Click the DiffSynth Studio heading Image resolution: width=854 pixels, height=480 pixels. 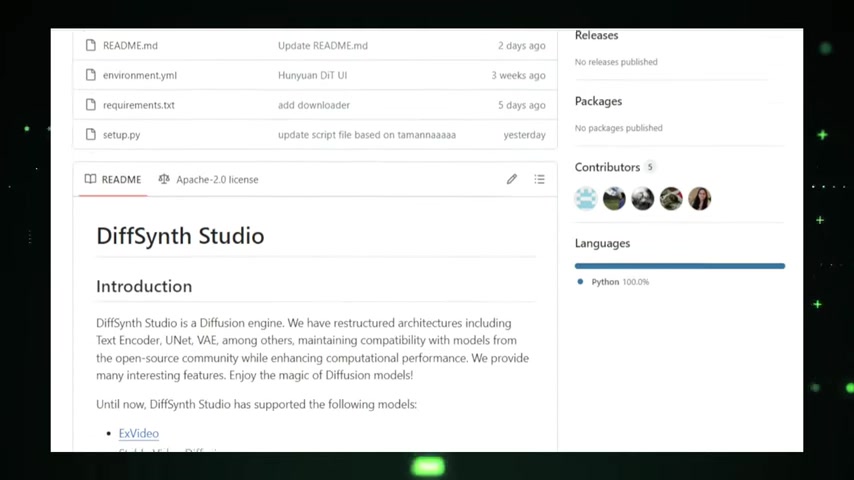click(x=180, y=236)
